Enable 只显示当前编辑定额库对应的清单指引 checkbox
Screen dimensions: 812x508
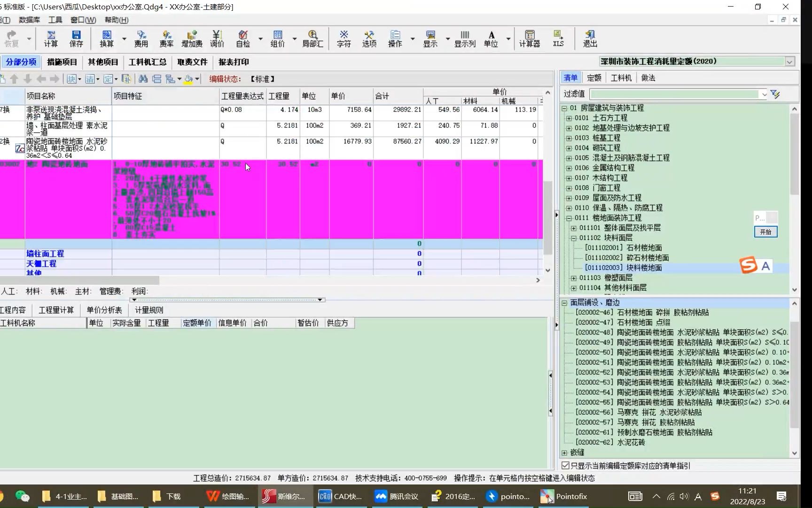565,466
